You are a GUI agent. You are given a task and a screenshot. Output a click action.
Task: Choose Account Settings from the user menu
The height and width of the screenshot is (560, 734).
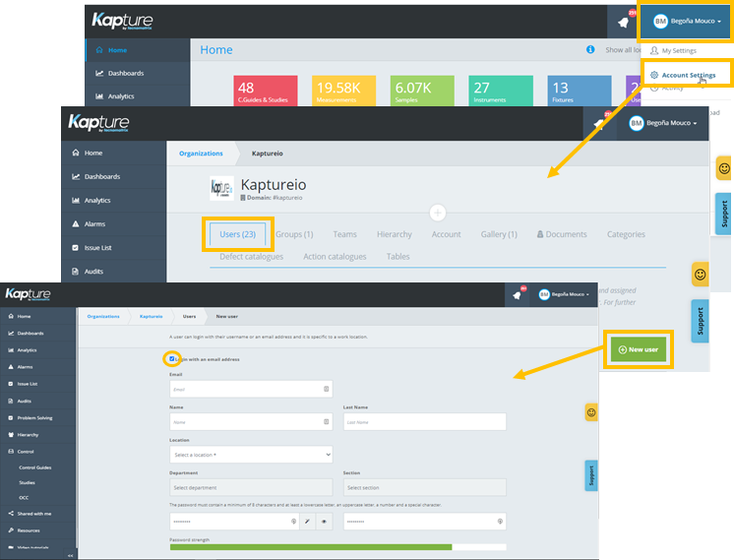(688, 75)
